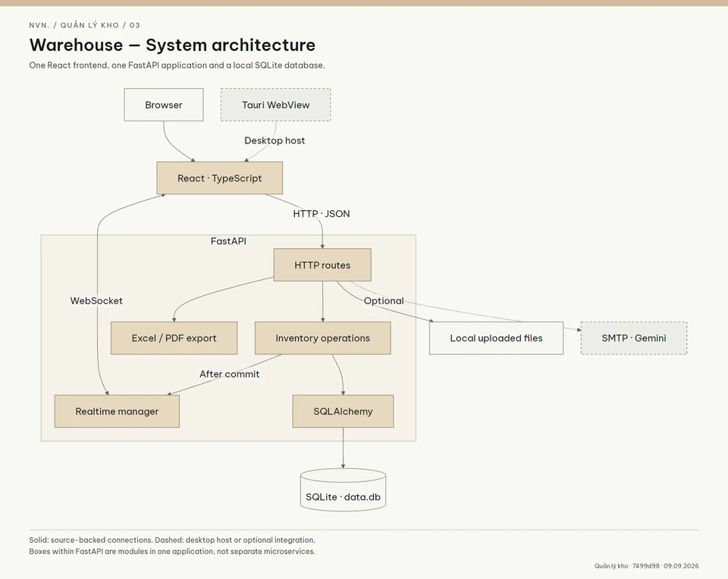Click the HTTP · JSON connection label
This screenshot has width=728, height=579.
click(322, 214)
